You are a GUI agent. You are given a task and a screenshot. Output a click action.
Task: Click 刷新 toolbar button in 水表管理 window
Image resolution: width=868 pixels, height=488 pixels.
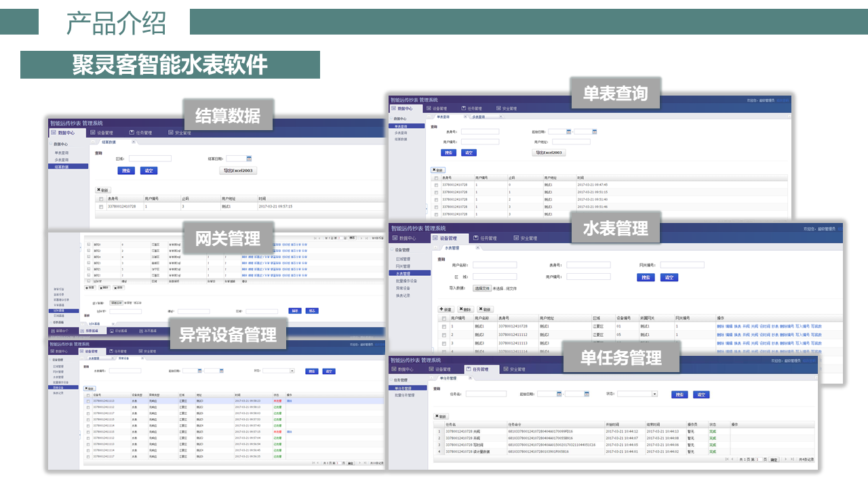click(485, 309)
